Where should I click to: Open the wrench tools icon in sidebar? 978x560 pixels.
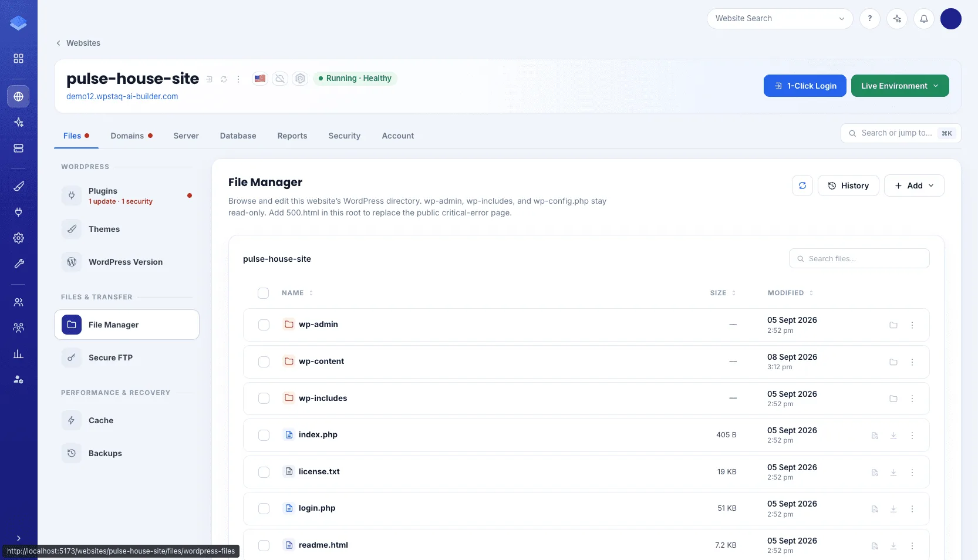tap(19, 264)
